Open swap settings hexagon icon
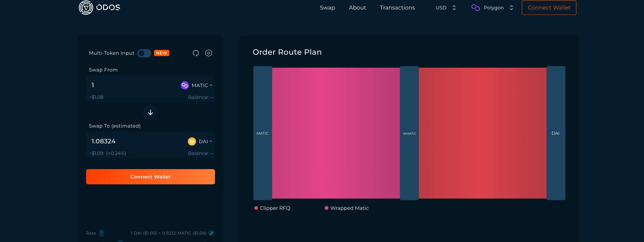The height and width of the screenshot is (242, 644). click(209, 53)
